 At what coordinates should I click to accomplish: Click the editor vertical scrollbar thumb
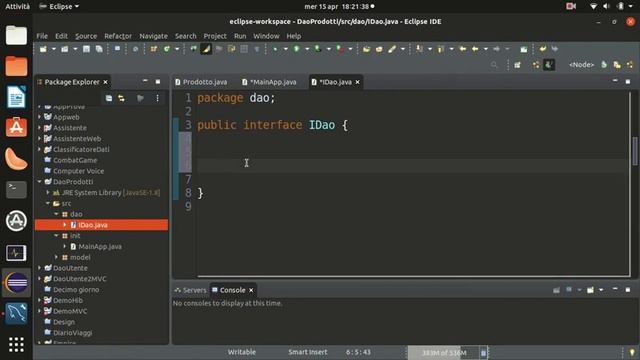(635, 151)
